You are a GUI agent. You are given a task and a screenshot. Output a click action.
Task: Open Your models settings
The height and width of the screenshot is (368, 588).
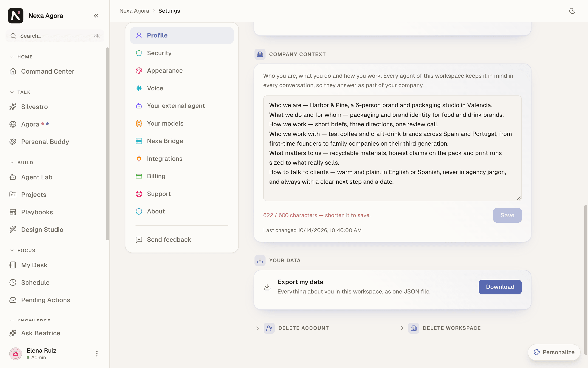click(x=182, y=124)
